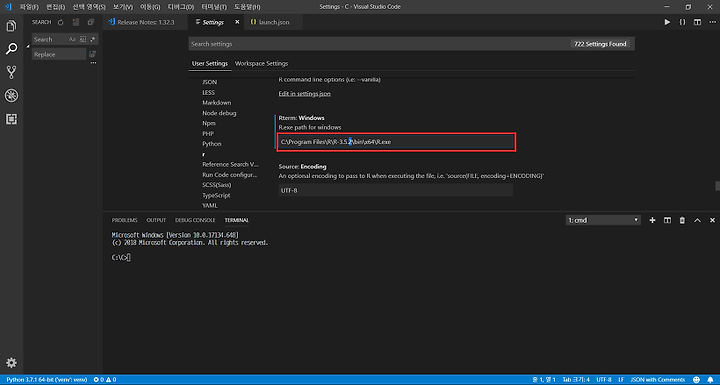Open the terminal selector 1: cmd dropdown
The height and width of the screenshot is (385, 720).
coord(603,220)
